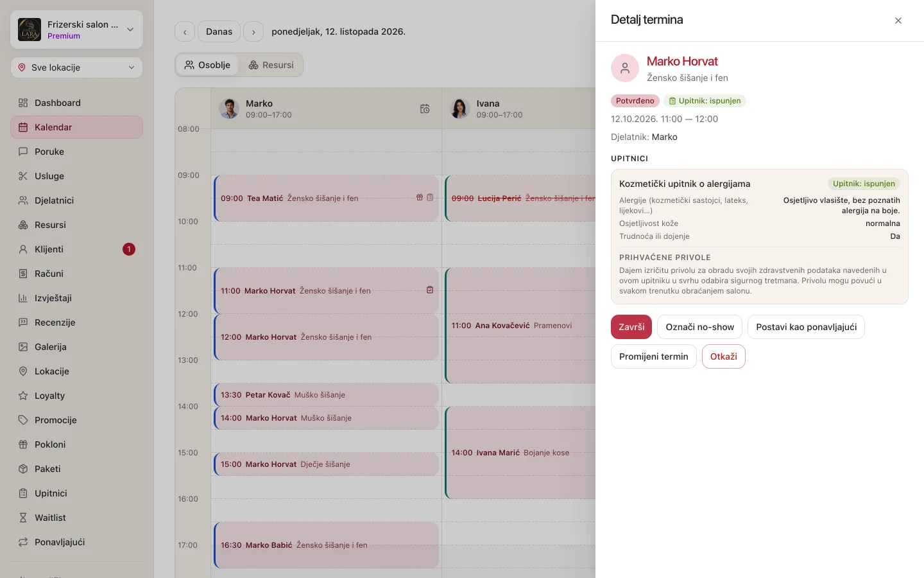
Task: Show Izvještaji reports
Action: pos(77,298)
